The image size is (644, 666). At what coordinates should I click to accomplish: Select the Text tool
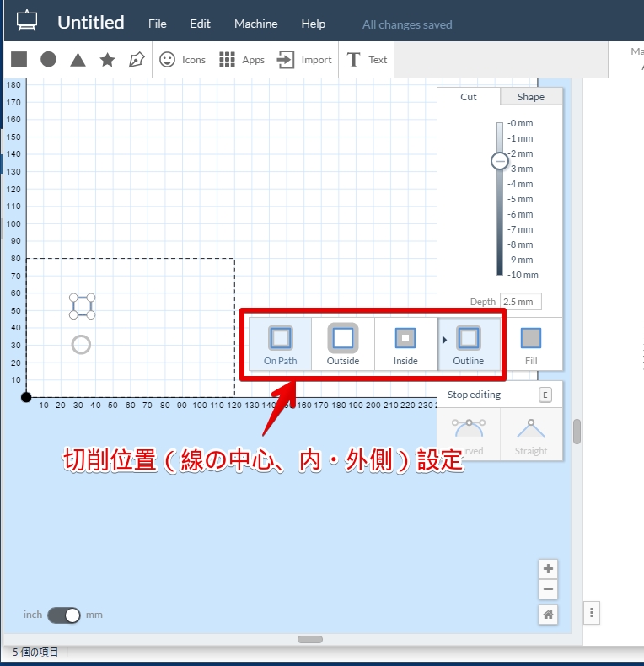(367, 60)
